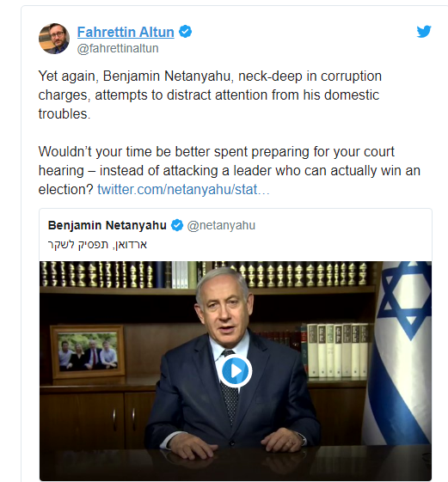Click the @fahrettinaltun handle

[x=118, y=49]
